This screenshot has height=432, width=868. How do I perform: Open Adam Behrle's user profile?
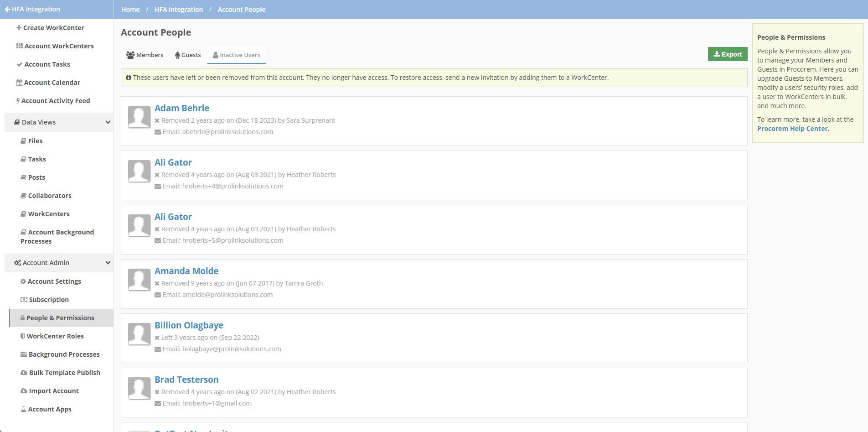pos(181,108)
